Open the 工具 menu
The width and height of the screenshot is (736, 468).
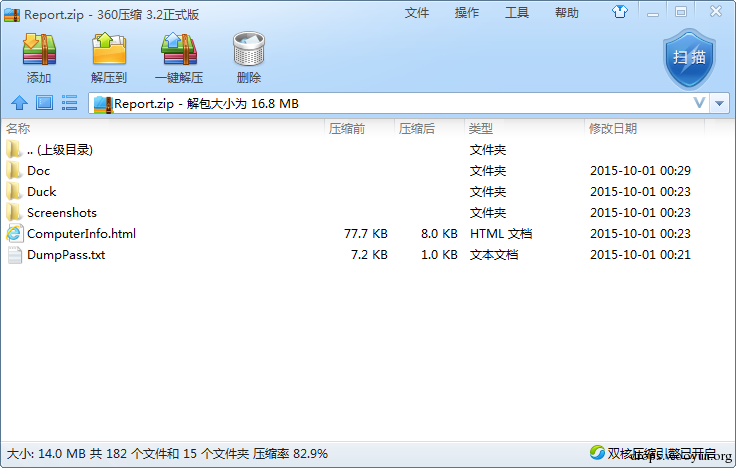tap(517, 13)
